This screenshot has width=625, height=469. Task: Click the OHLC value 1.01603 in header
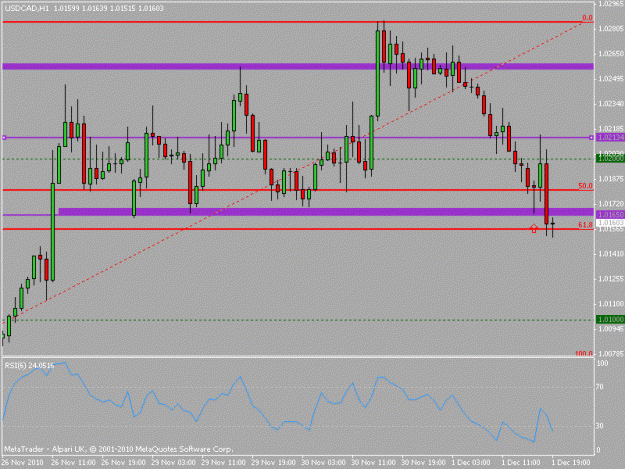tap(151, 8)
